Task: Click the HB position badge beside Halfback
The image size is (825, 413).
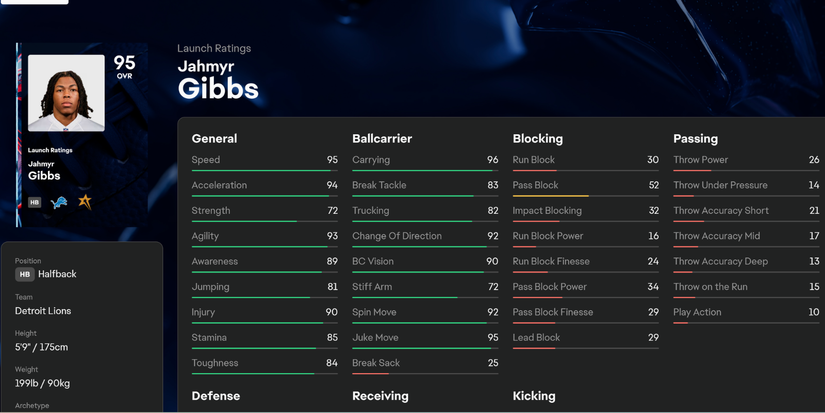Action: point(25,274)
